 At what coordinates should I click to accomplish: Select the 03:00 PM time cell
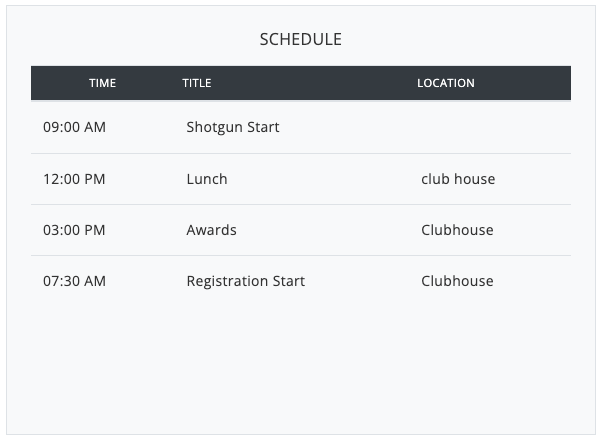coord(74,230)
